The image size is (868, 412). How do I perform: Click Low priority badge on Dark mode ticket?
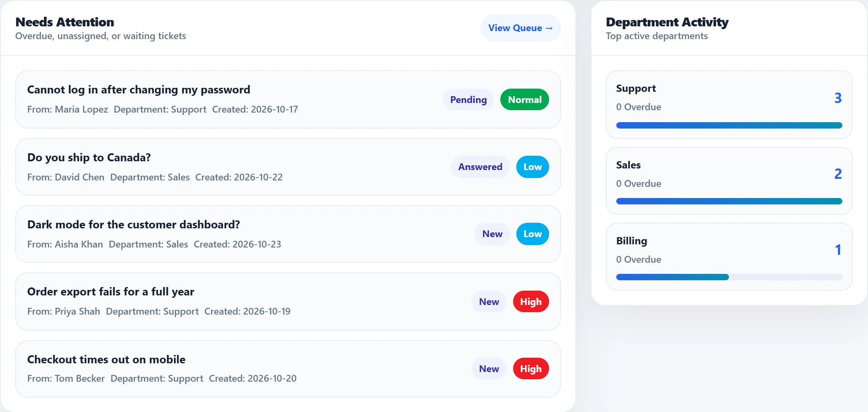click(x=533, y=234)
